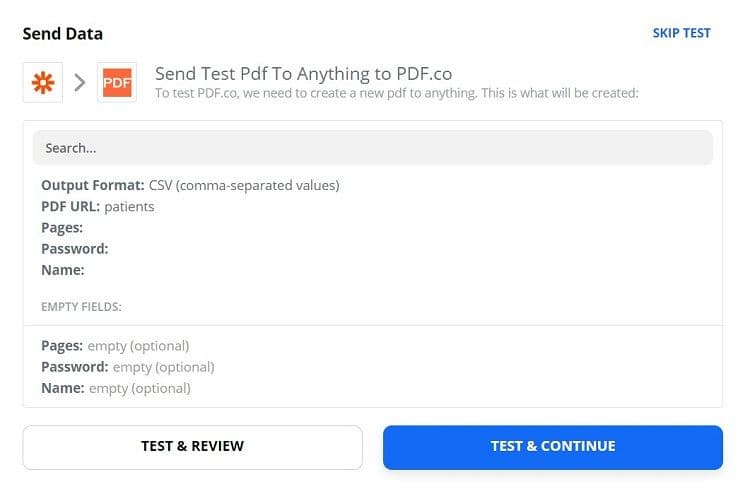Click the Skip Test link
This screenshot has width=750, height=489.
pyautogui.click(x=681, y=33)
